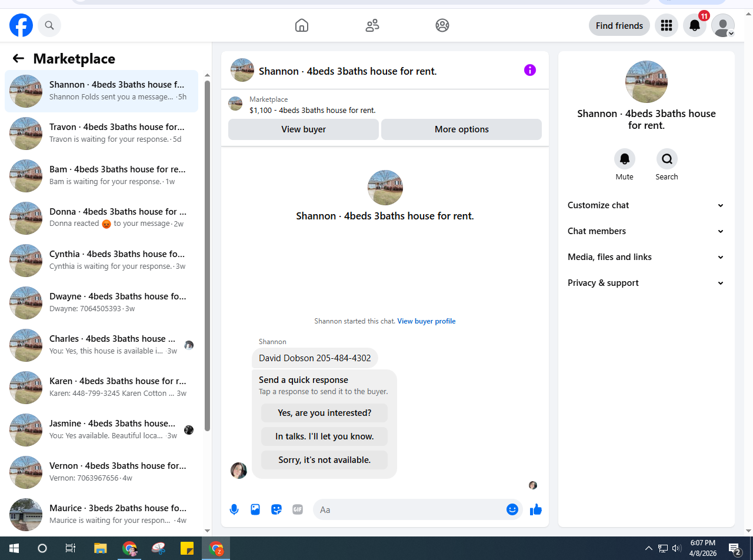Attach a photo file icon
The image size is (753, 560).
255,509
